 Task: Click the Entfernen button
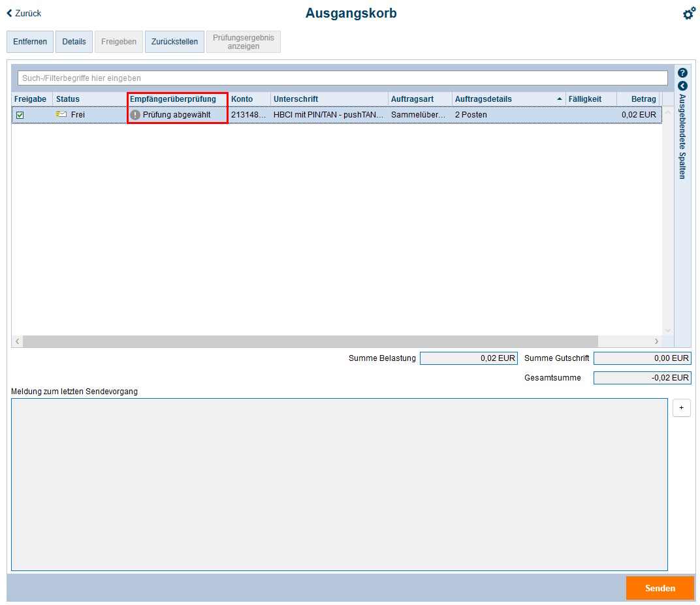click(30, 42)
